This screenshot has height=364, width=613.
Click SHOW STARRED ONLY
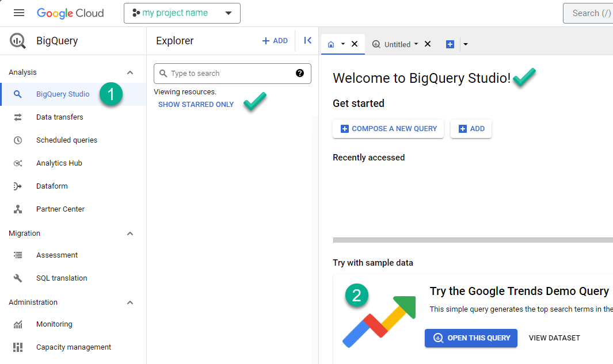click(196, 105)
